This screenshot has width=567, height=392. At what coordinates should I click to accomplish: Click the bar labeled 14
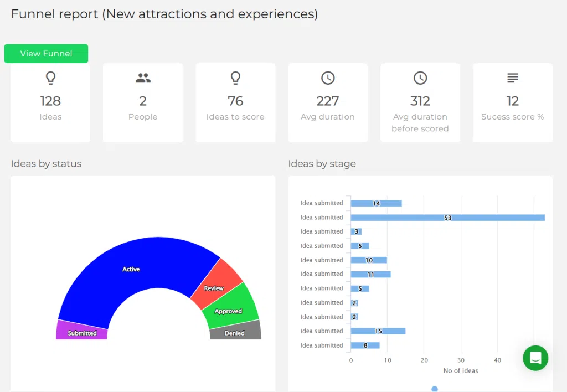pos(376,203)
